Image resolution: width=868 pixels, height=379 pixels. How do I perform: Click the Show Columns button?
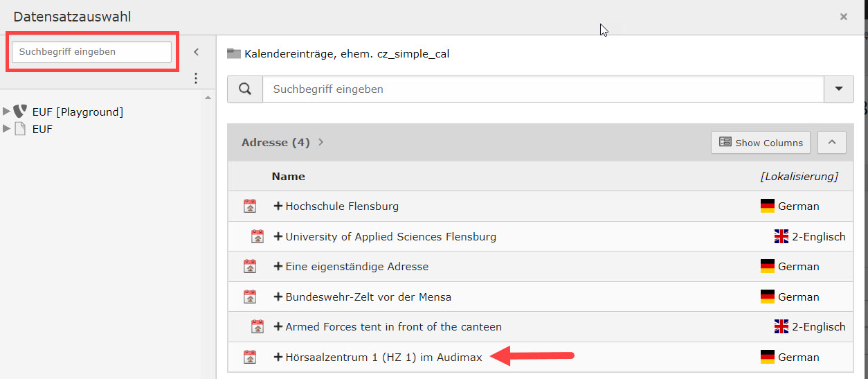click(x=761, y=143)
